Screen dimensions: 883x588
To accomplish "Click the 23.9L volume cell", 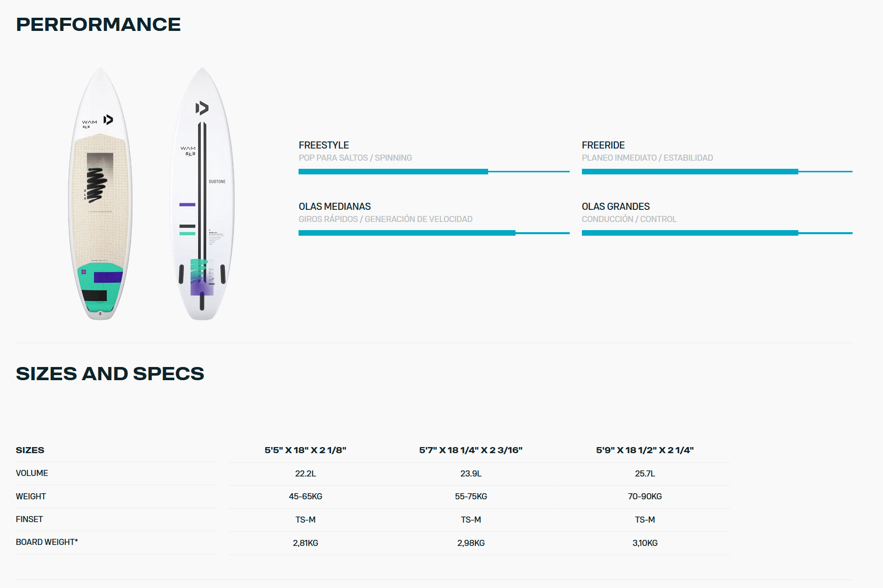I will 471,473.
